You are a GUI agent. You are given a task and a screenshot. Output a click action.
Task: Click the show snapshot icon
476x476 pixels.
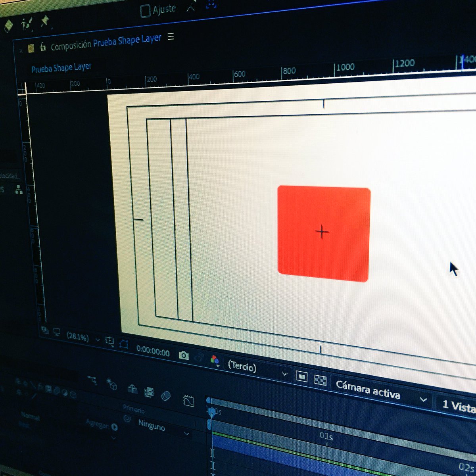[x=199, y=357]
